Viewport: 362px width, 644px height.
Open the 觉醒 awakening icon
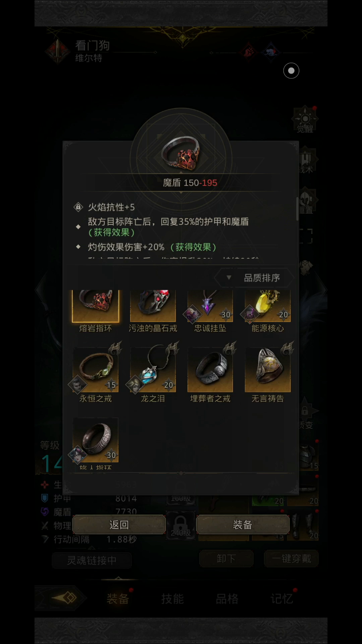click(305, 120)
